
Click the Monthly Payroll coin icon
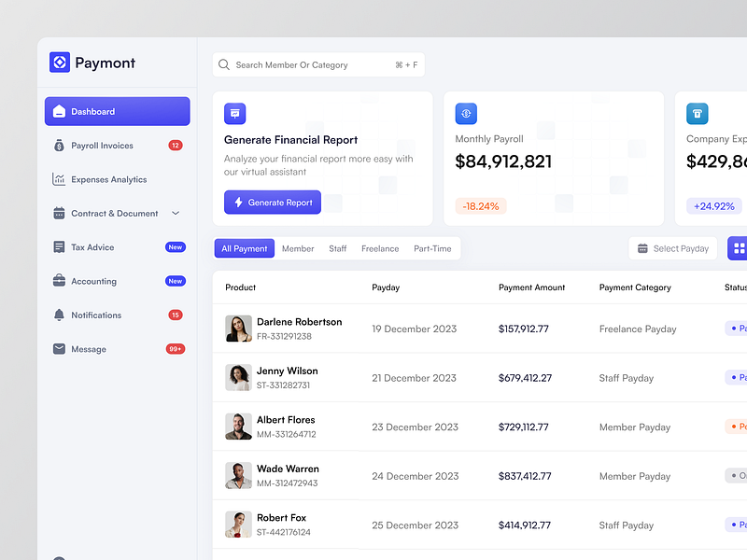[466, 113]
